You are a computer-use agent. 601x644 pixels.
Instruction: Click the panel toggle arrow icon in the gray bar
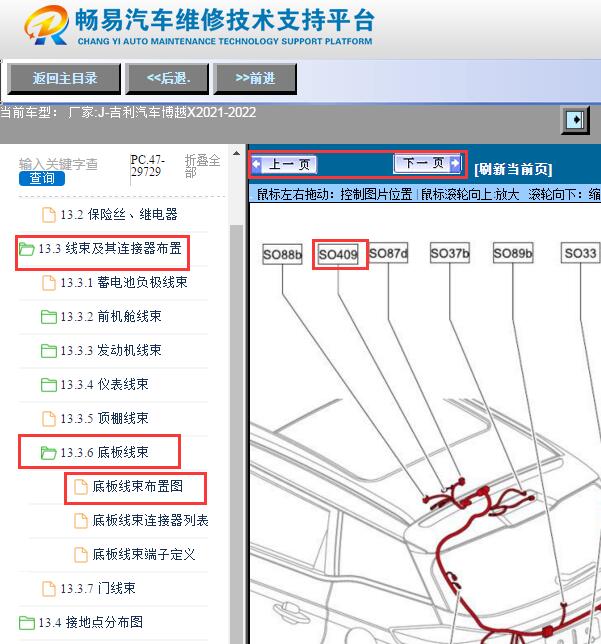(576, 120)
